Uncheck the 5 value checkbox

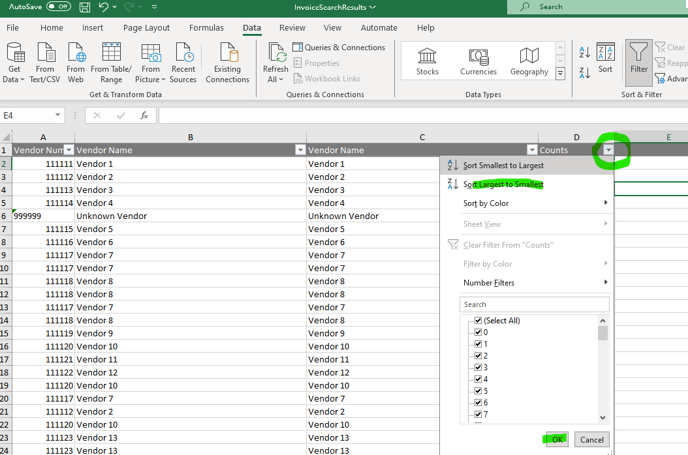478,391
